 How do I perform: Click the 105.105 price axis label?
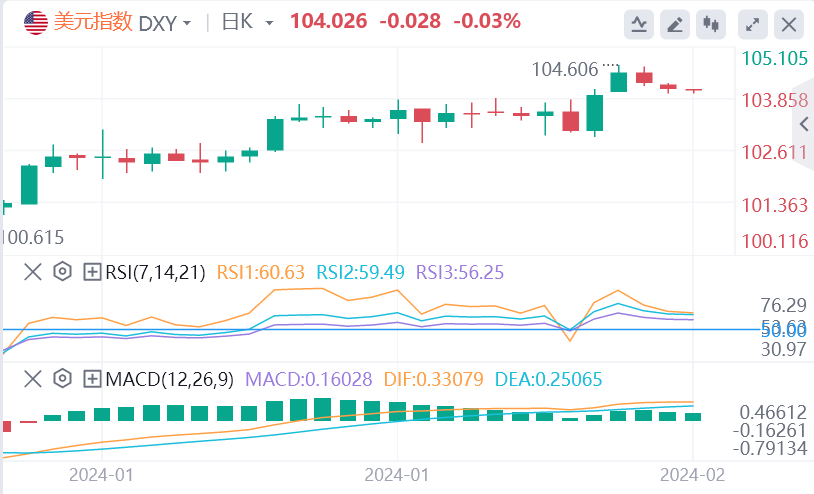pyautogui.click(x=776, y=58)
